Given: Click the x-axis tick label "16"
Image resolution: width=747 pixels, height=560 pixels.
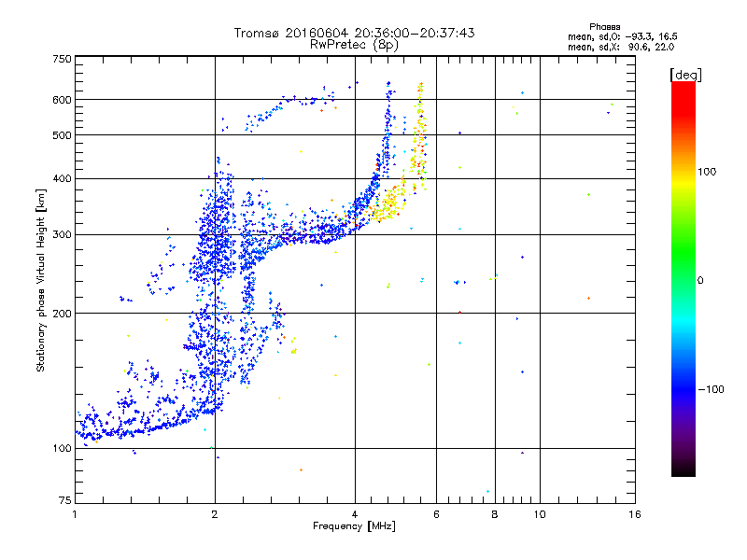Looking at the screenshot, I should [x=635, y=514].
